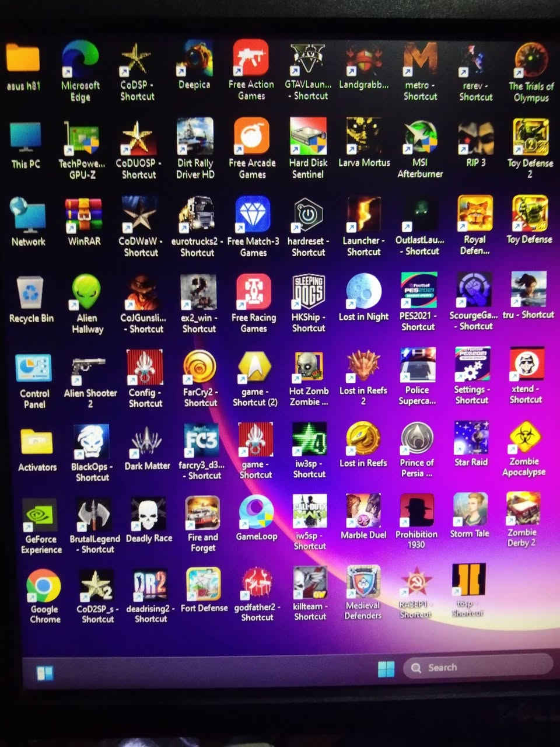Click the Lost in Reefs 2 icon
Screen dimensions: 560x747
coord(363,366)
